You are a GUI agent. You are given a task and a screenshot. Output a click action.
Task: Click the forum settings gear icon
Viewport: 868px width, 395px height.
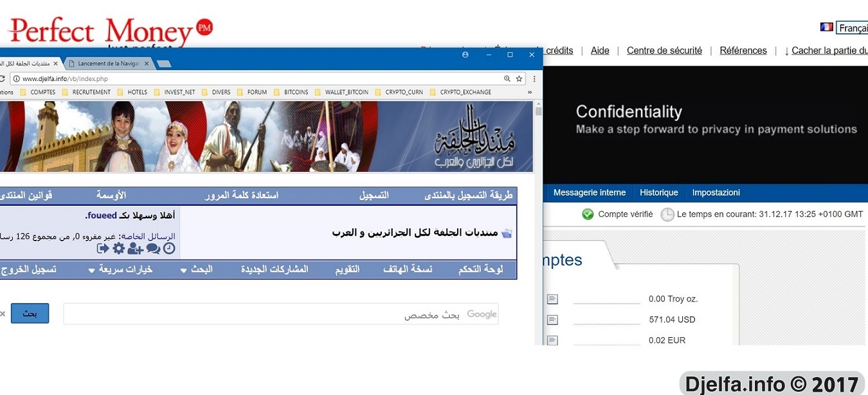point(119,248)
